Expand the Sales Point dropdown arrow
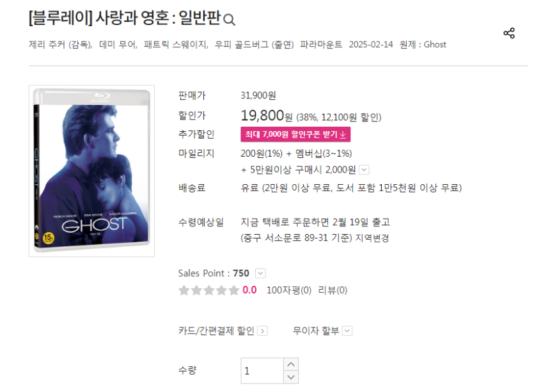The image size is (534, 392). click(x=260, y=274)
